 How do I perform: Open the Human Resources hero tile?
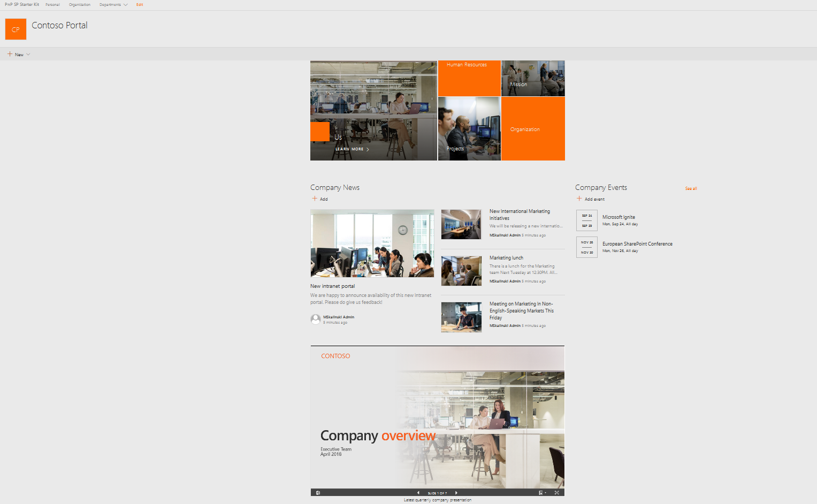click(x=469, y=78)
